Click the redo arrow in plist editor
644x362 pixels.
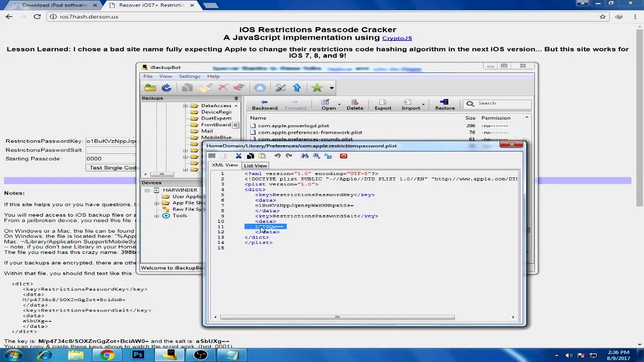(x=289, y=156)
